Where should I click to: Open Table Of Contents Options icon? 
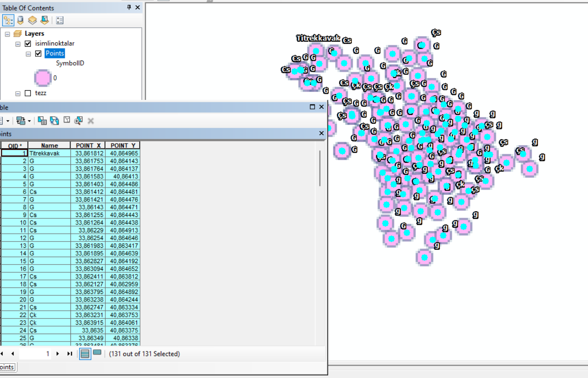tap(60, 20)
